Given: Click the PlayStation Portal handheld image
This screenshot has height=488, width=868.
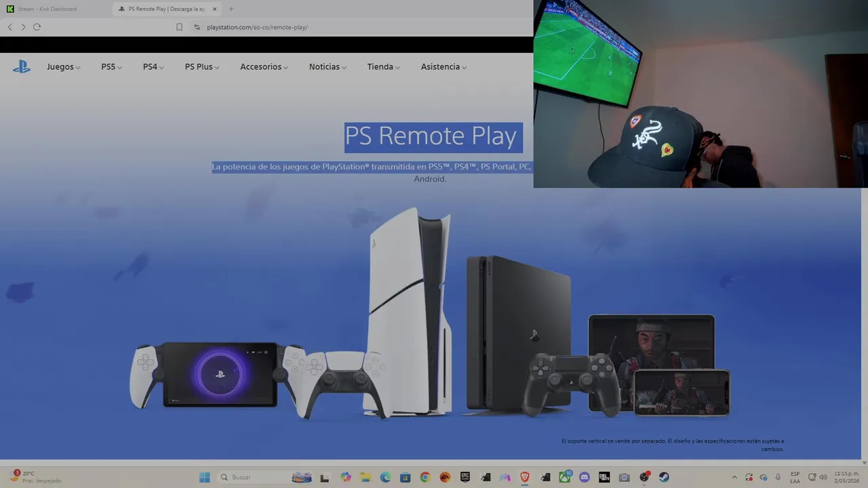Looking at the screenshot, I should [218, 374].
